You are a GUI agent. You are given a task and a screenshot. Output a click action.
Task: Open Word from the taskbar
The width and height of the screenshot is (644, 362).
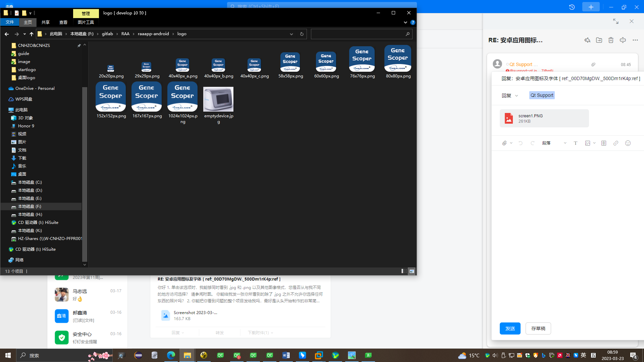(286, 355)
